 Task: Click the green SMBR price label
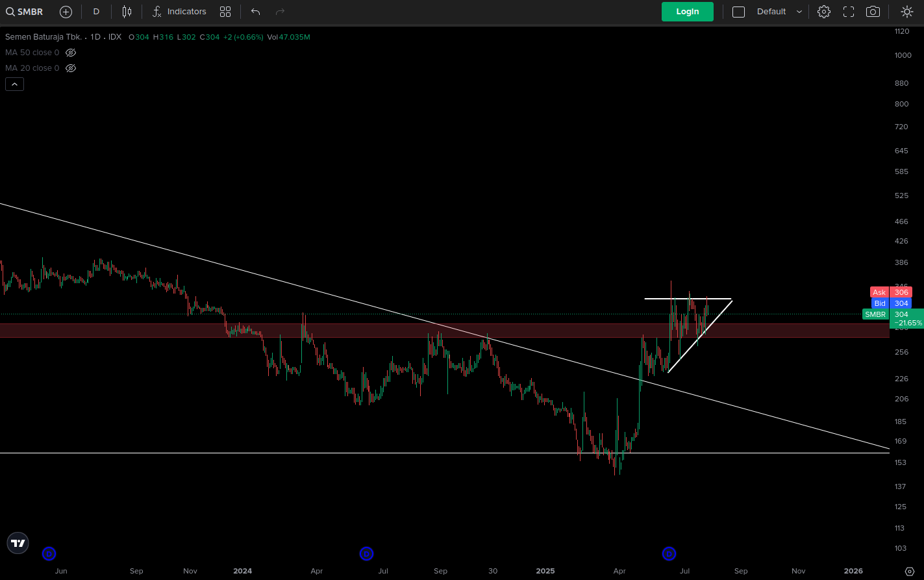875,314
